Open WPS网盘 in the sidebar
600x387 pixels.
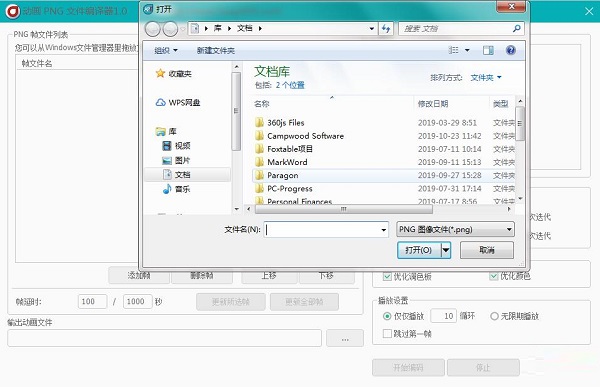[x=178, y=103]
